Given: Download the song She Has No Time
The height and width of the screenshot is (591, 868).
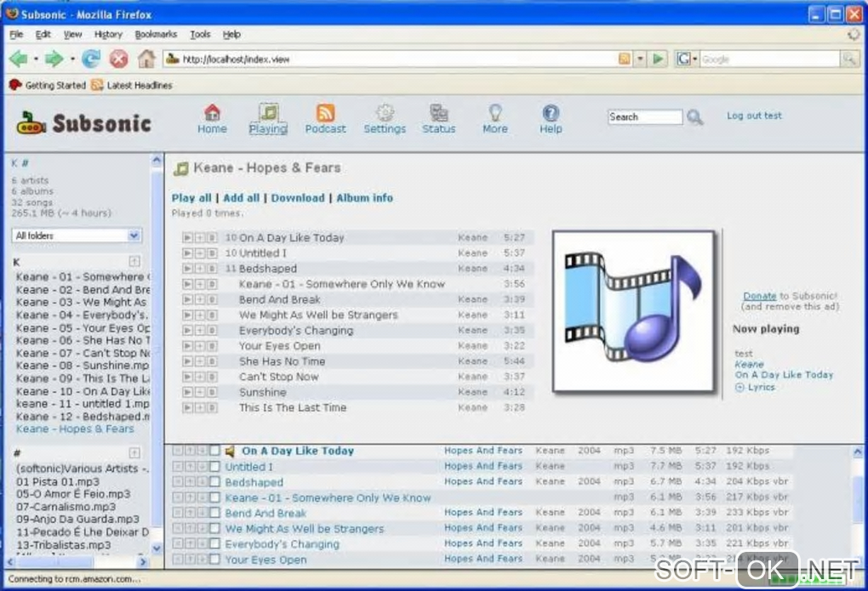Looking at the screenshot, I should coord(212,361).
